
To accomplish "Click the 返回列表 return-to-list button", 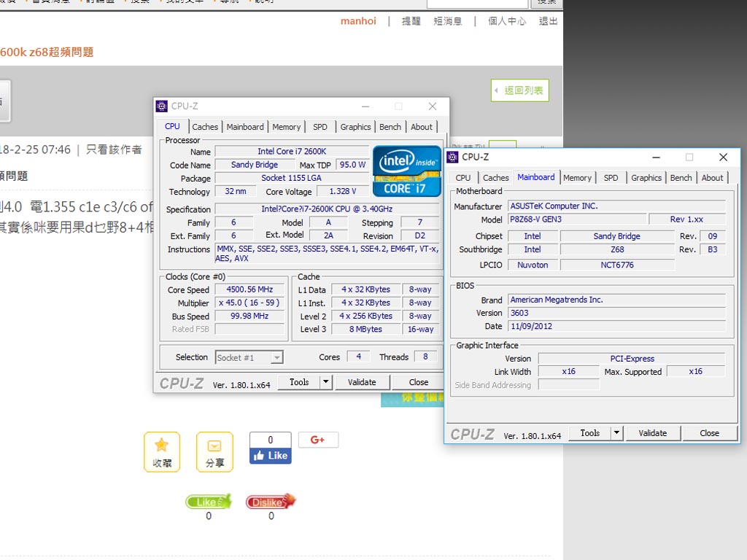I will click(x=519, y=90).
